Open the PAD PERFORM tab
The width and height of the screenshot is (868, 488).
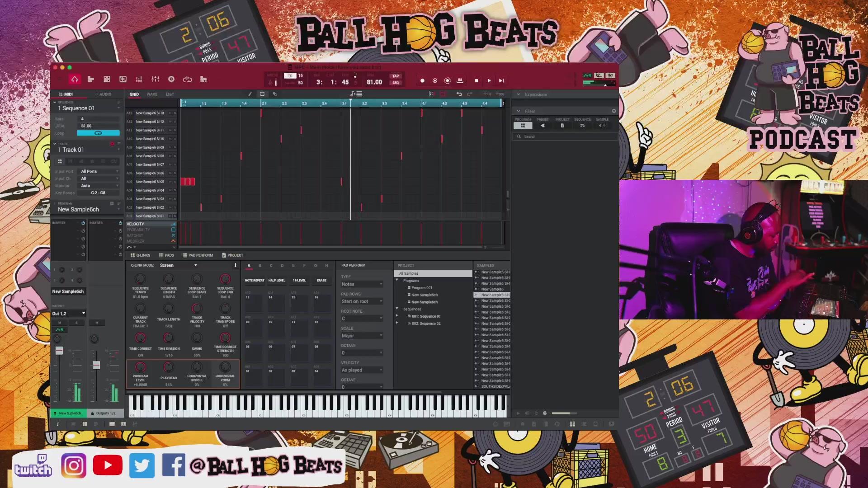(x=198, y=255)
